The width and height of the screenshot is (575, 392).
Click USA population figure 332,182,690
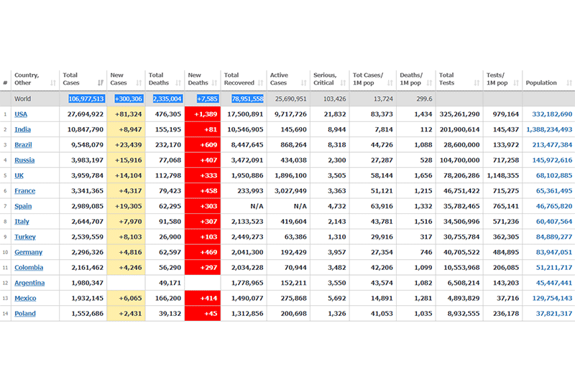(552, 114)
